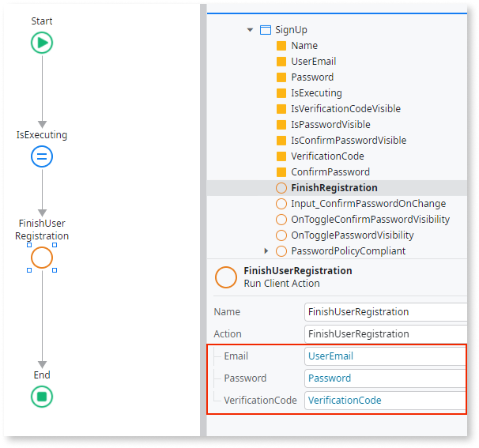Screen dimensions: 479x448
Task: Click the large FinishUserRegistration properties header icon
Action: tap(226, 277)
